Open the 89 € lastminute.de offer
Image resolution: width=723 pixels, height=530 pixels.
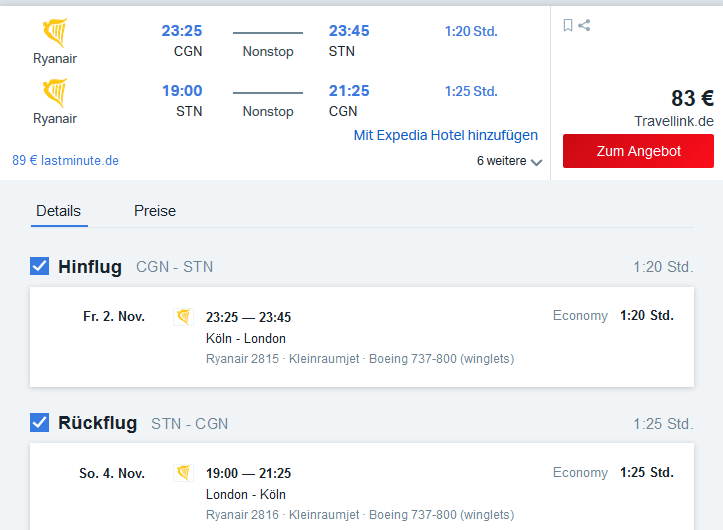click(x=66, y=160)
